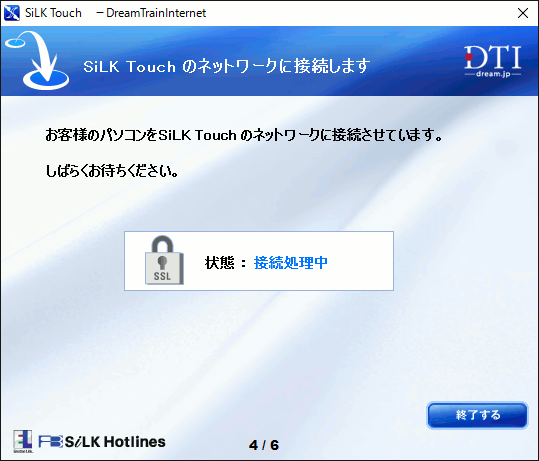Click the SiLK Hotlines logo
This screenshot has width=539, height=461.
115,442
